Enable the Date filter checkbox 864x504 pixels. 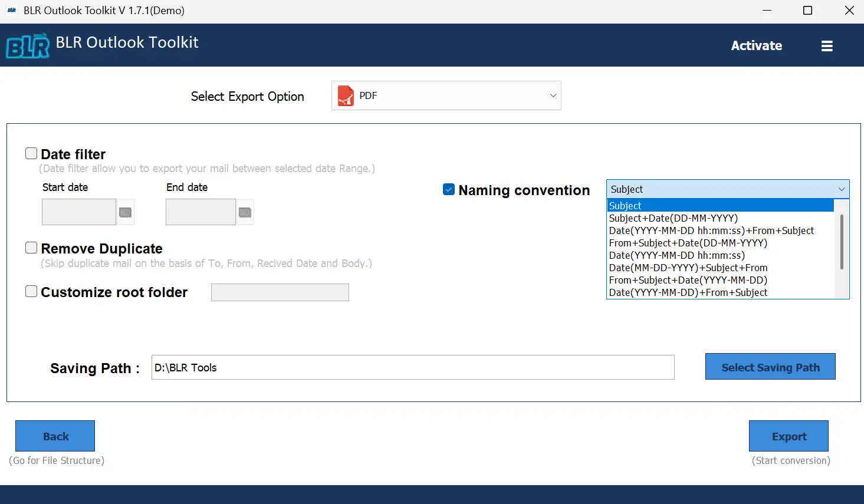[31, 153]
